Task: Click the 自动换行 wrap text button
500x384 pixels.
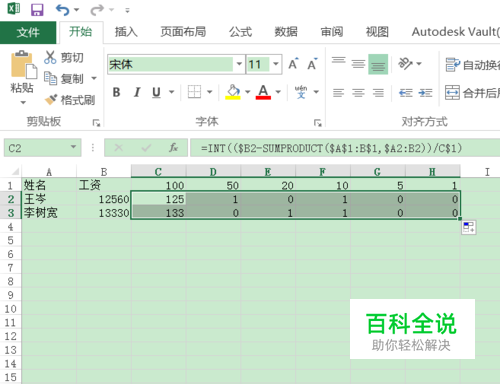Action: (472, 65)
